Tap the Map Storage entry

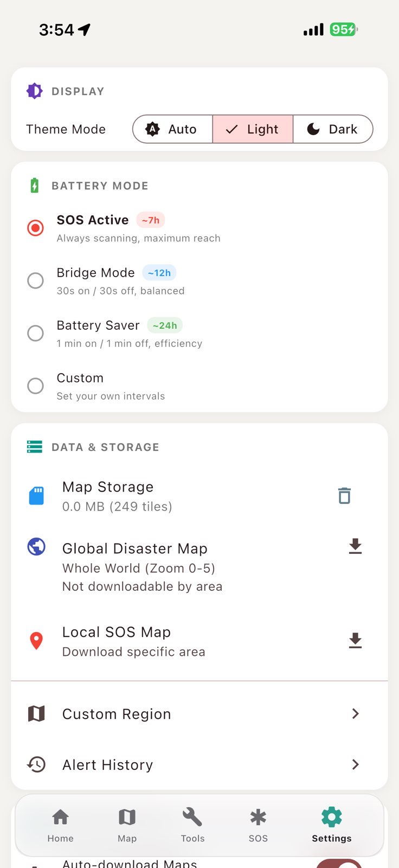117,496
